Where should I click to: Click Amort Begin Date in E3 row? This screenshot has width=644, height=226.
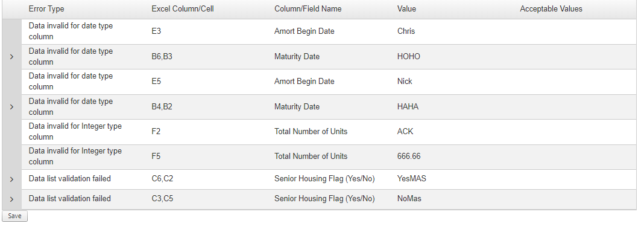tap(305, 31)
